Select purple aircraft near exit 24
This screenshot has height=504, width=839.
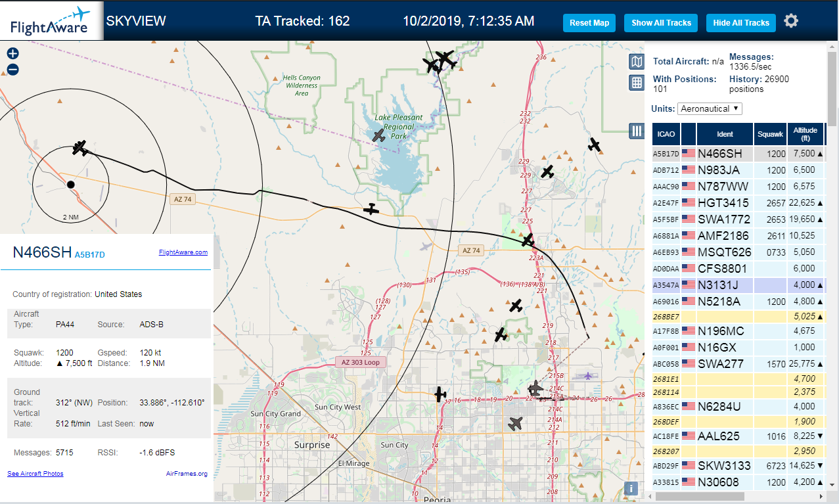pyautogui.click(x=587, y=376)
